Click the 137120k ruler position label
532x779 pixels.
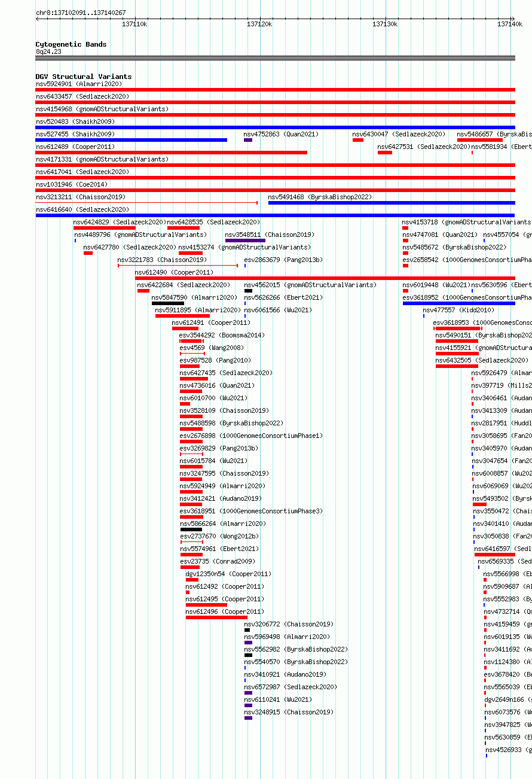pos(259,24)
